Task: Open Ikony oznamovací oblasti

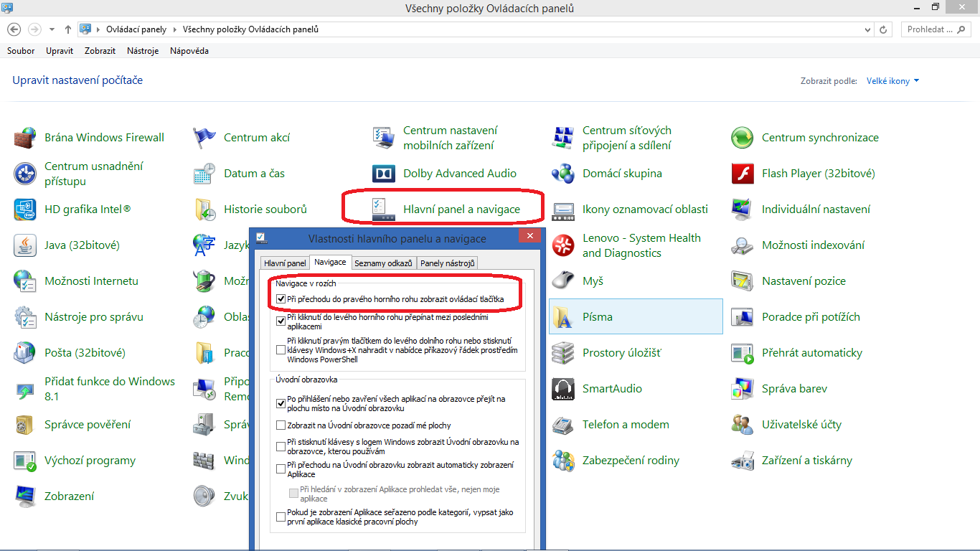Action: coord(630,209)
